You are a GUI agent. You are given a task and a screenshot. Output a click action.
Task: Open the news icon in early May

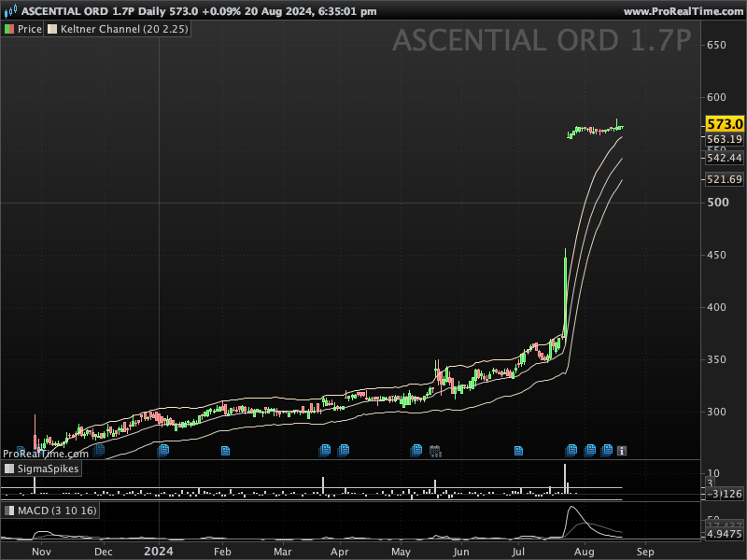(416, 450)
